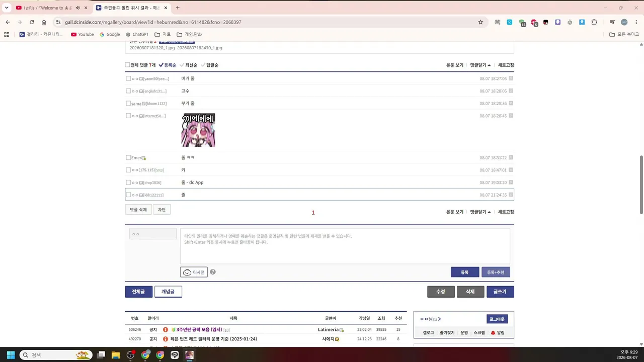Delete the '줄 - dc App' comment x icon
This screenshot has width=644, height=362.
[511, 183]
